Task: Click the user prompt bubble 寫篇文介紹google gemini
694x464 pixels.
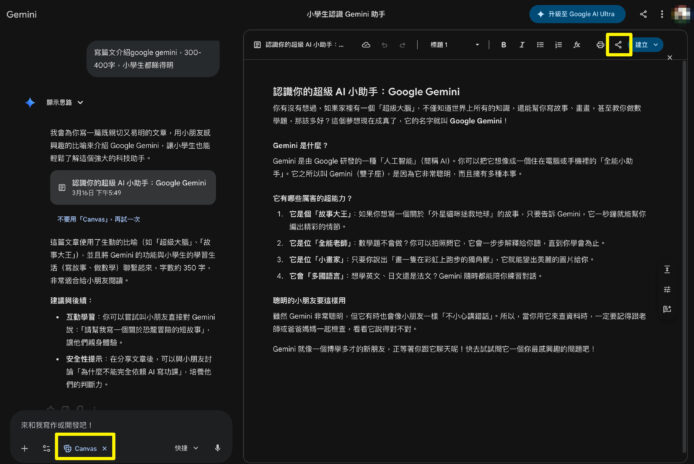Action: (x=153, y=58)
